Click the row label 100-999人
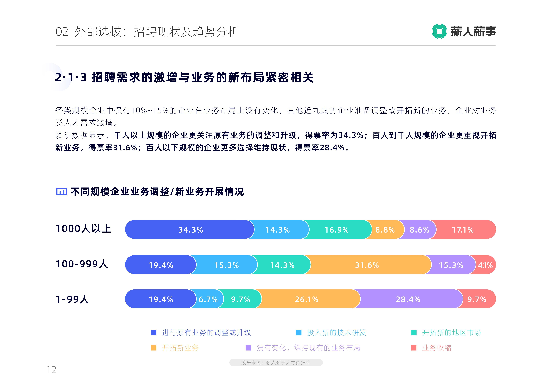 click(x=82, y=264)
